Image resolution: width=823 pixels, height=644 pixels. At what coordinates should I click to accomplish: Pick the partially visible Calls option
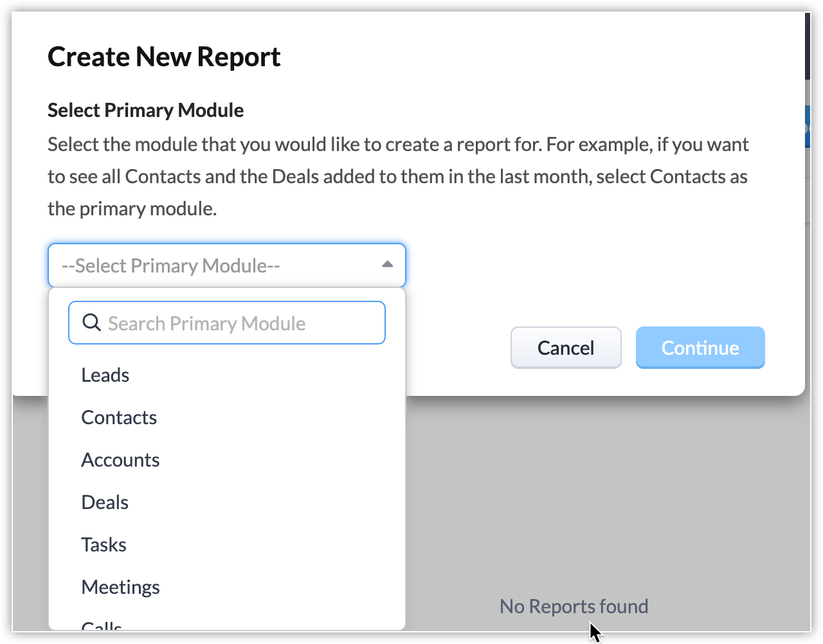(x=102, y=625)
